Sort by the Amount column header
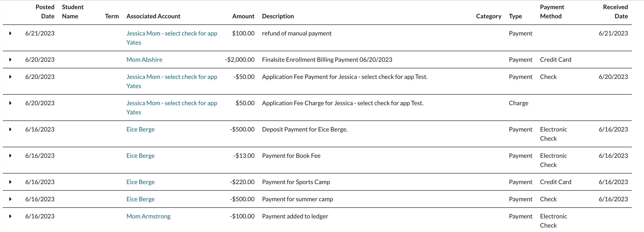Image resolution: width=644 pixels, height=232 pixels. coord(243,16)
